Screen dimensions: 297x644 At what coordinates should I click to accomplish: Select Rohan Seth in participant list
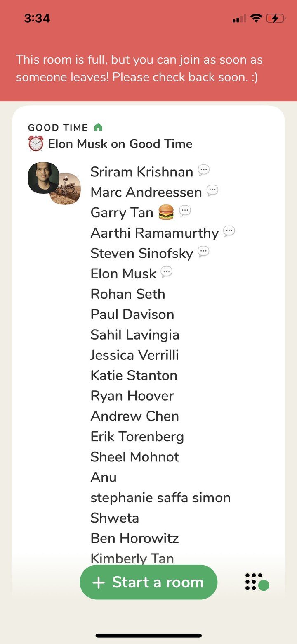[128, 294]
